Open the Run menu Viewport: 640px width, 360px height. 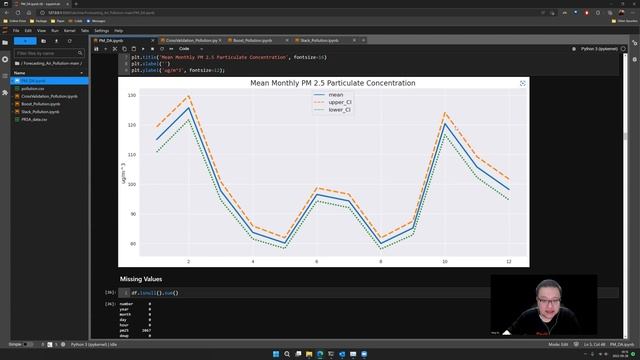tap(55, 31)
